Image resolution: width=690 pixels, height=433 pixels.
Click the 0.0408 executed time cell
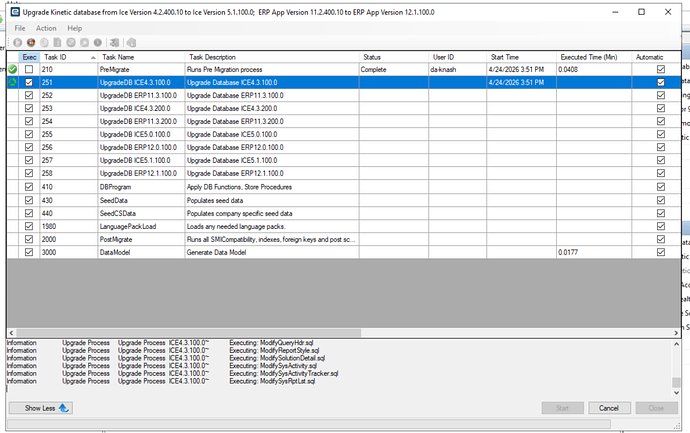pyautogui.click(x=594, y=69)
